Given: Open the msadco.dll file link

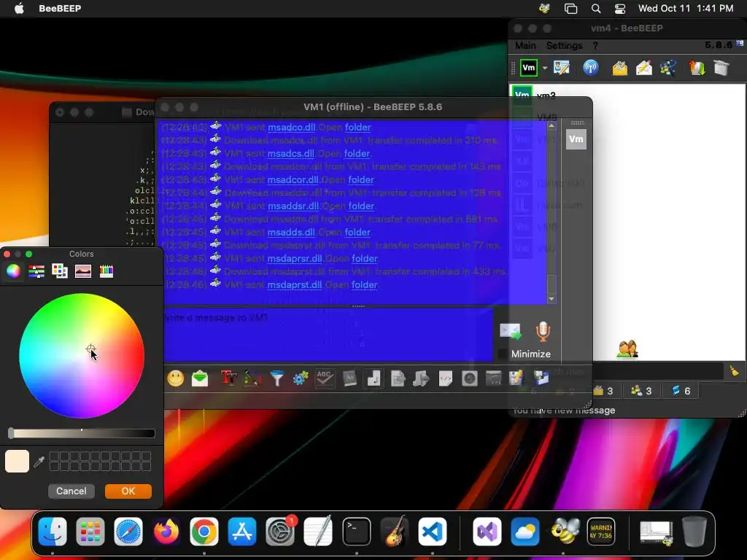Looking at the screenshot, I should [x=292, y=127].
